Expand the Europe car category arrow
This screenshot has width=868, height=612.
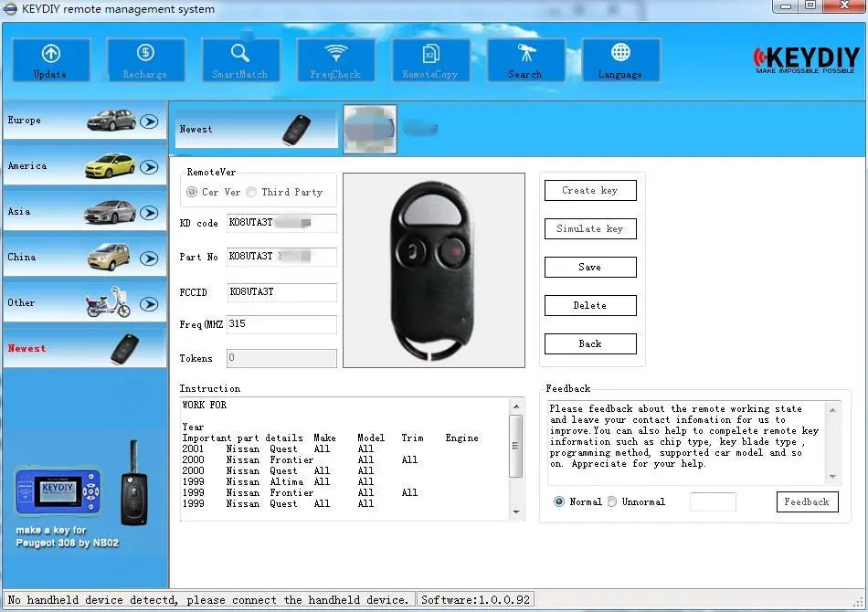[x=149, y=121]
